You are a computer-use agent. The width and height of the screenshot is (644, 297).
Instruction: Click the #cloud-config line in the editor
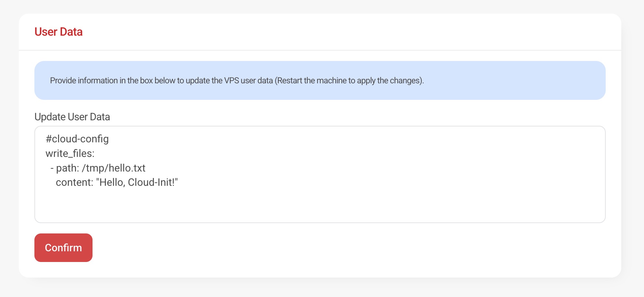pyautogui.click(x=77, y=139)
